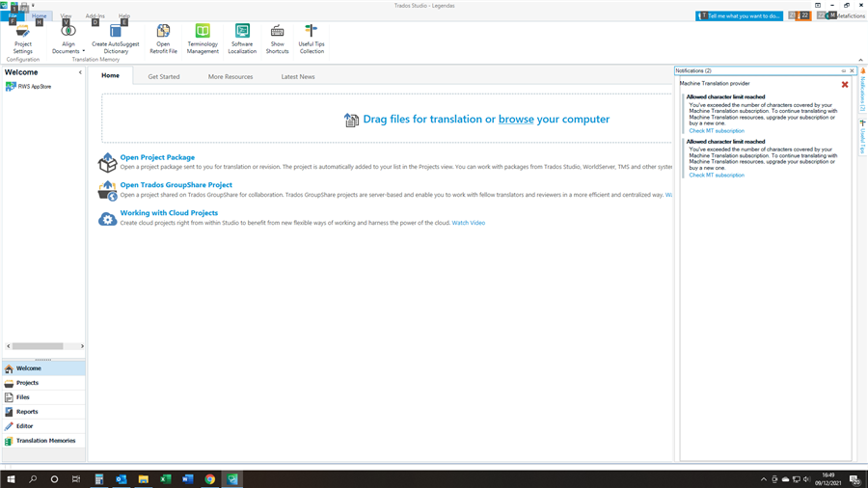Open the Windows Start menu
The width and height of the screenshot is (868, 488).
[x=11, y=479]
